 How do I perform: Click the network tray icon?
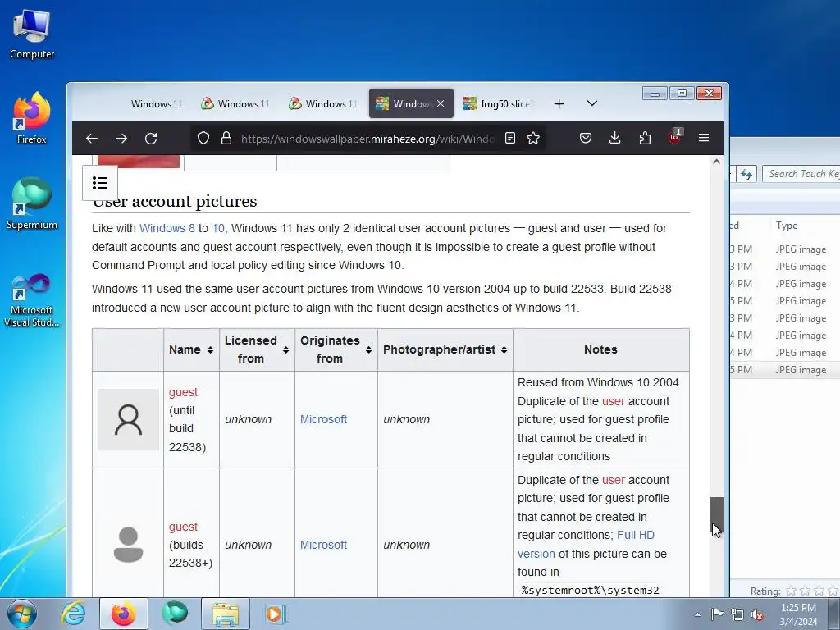[737, 614]
